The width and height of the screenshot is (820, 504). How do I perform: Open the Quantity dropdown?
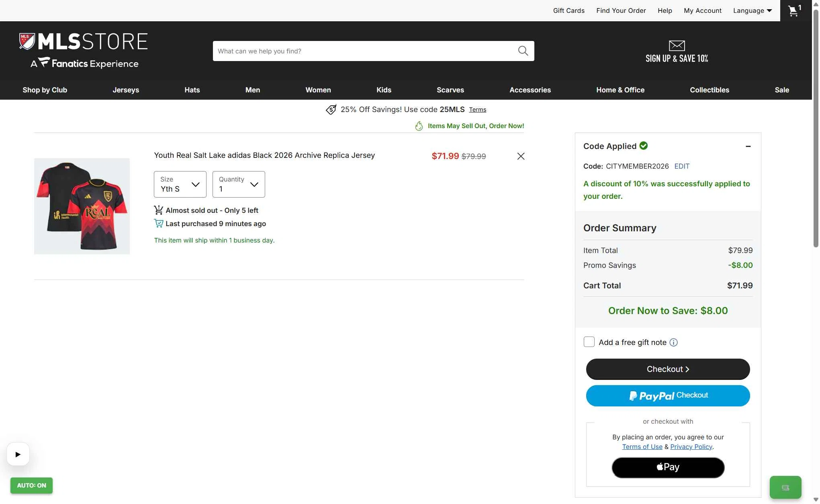[239, 184]
